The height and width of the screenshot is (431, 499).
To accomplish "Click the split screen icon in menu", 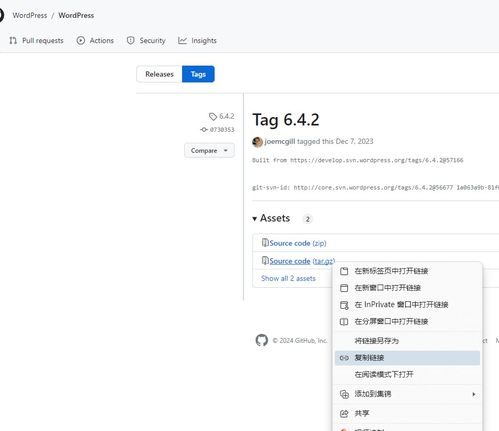I will 344,322.
